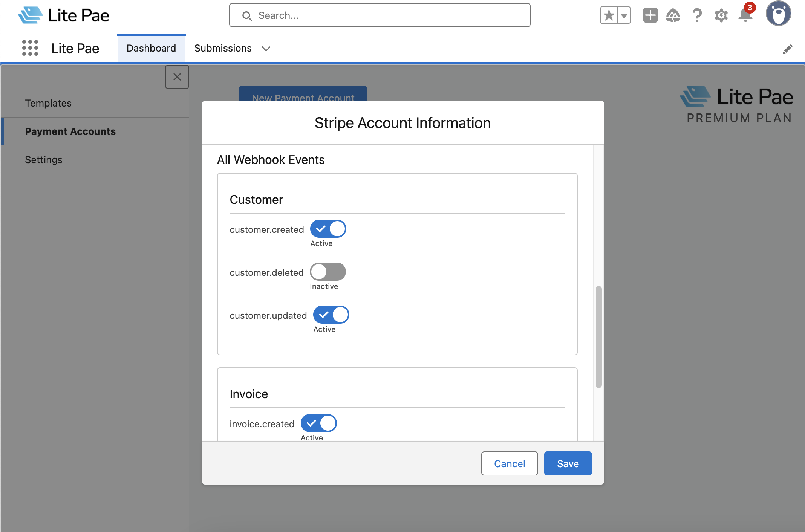This screenshot has height=532, width=805.
Task: Close the sidebar with the X button
Action: click(x=177, y=77)
